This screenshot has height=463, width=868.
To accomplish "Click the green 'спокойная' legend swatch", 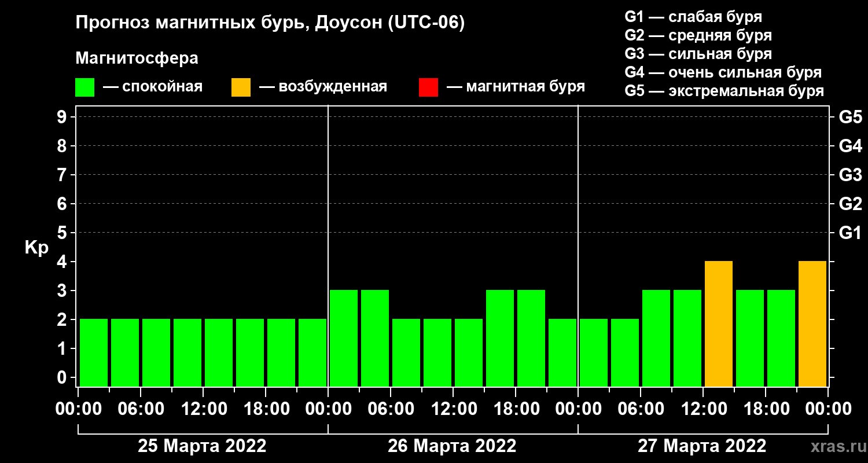I will pyautogui.click(x=84, y=87).
